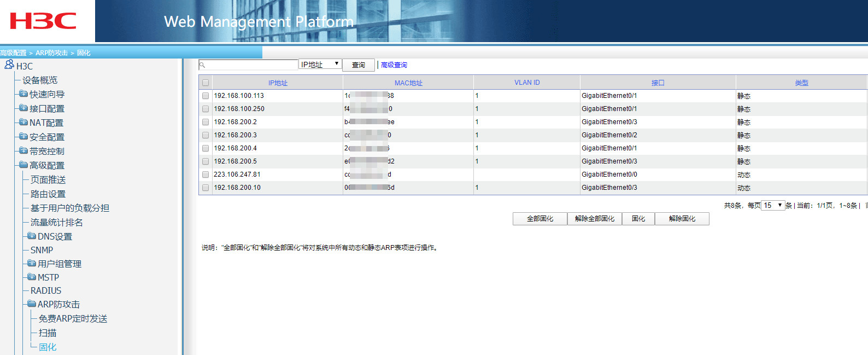Click GigabitEthernet0/0 cell in the table
The image size is (868, 355).
609,174
